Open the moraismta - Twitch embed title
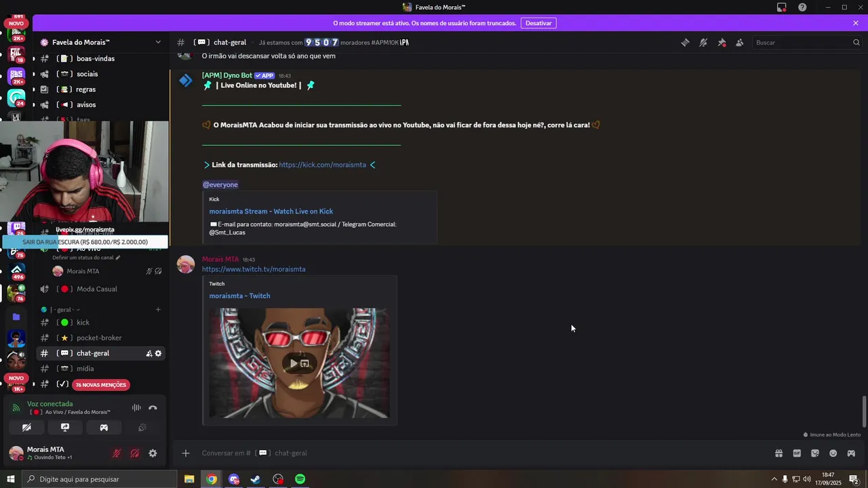This screenshot has height=488, width=868. coord(239,296)
